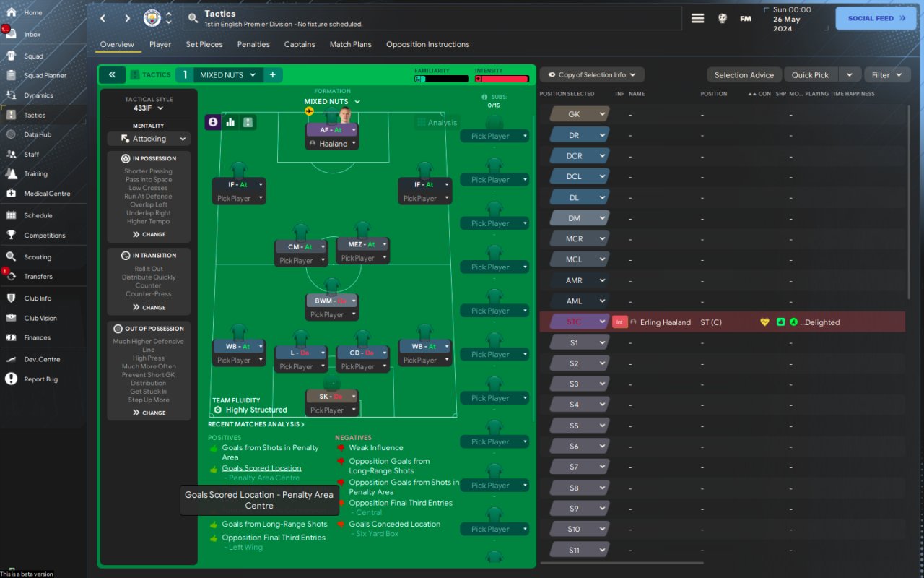Click the world globe icon in top bar
This screenshot has width=924, height=578.
click(x=723, y=18)
